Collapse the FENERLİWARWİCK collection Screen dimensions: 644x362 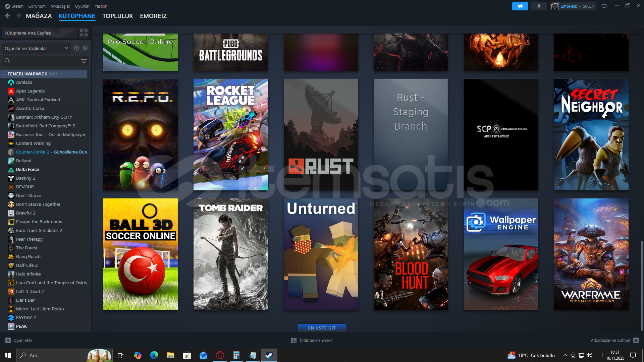(4, 74)
